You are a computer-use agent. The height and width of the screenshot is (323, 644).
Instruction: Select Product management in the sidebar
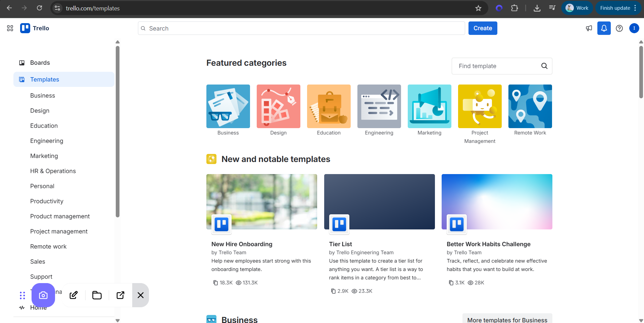pos(60,216)
